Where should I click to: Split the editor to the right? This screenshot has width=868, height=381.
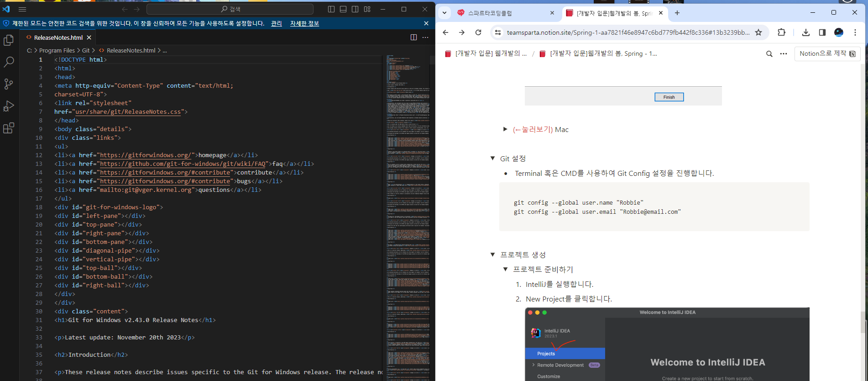click(x=413, y=37)
